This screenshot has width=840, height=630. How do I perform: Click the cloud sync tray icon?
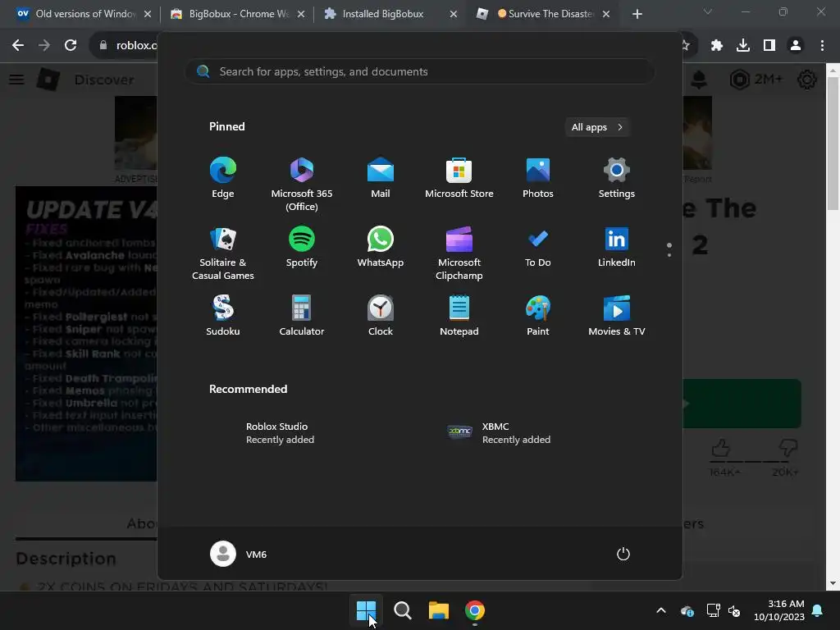pyautogui.click(x=687, y=610)
